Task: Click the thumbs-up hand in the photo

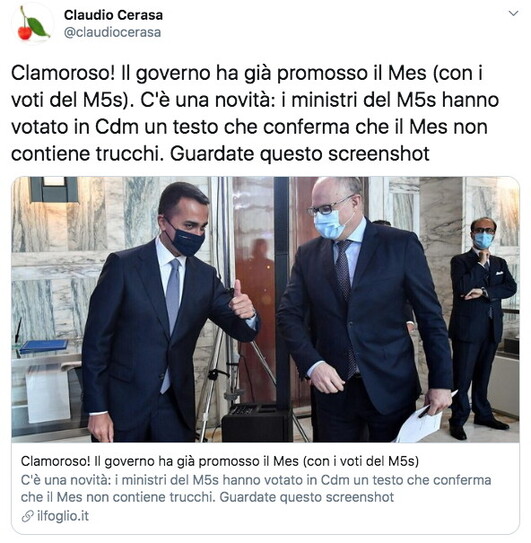Action: 241,301
